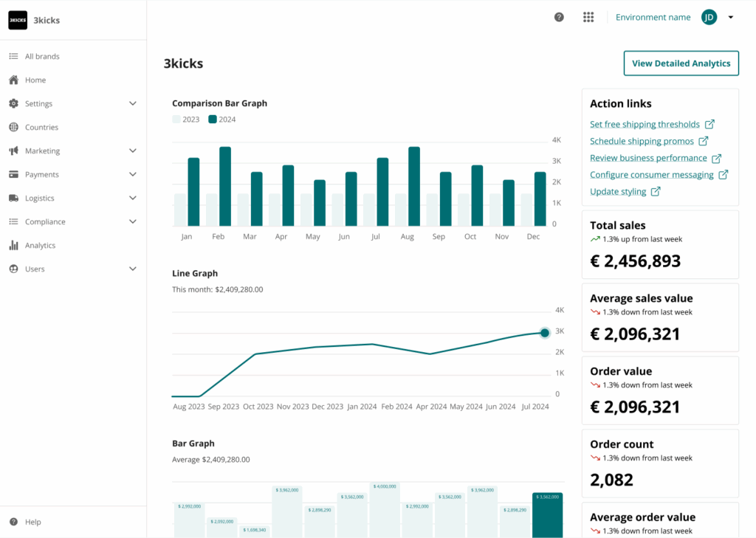Click the $ 4,000,000 bar label
This screenshot has height=538, width=756.
385,486
